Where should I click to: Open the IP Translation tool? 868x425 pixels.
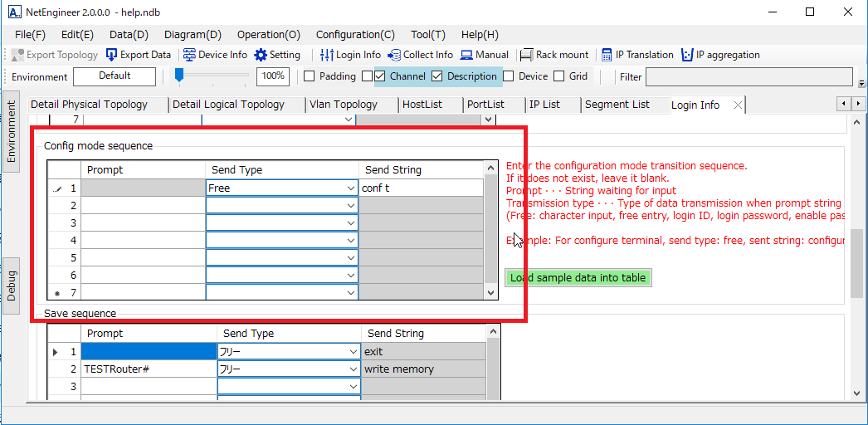pyautogui.click(x=607, y=55)
